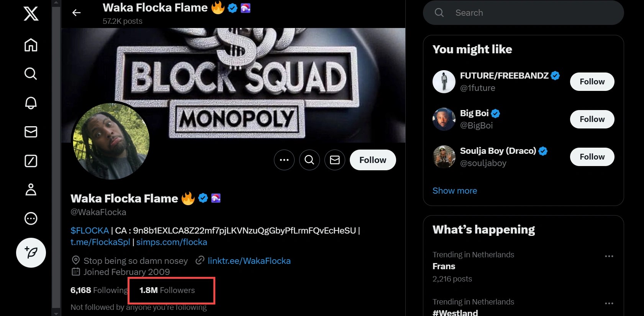
Task: Open profile three-dot more options
Action: click(284, 160)
